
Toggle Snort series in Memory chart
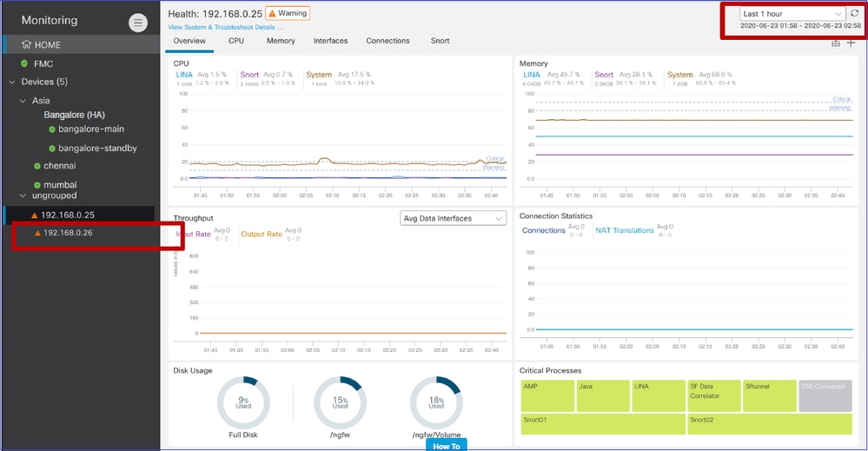pyautogui.click(x=604, y=75)
